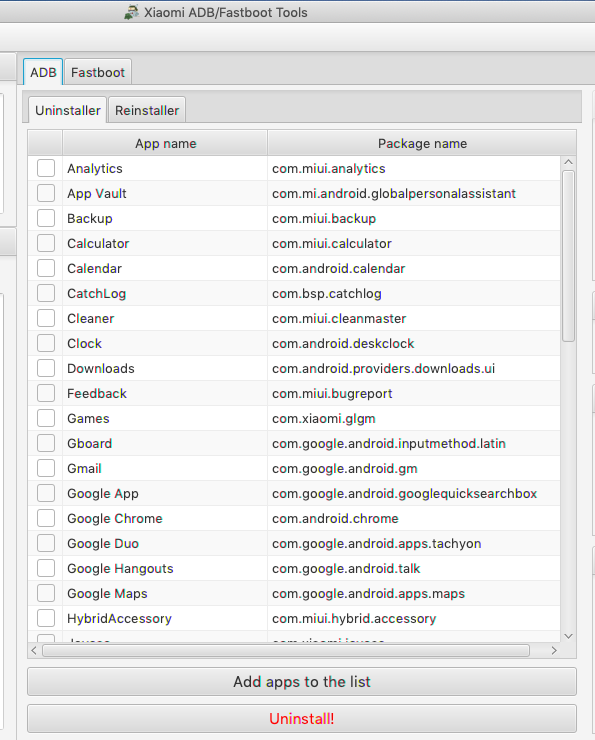Click com.google.android.inputmethod.latin package name
The width and height of the screenshot is (595, 740).
[389, 444]
